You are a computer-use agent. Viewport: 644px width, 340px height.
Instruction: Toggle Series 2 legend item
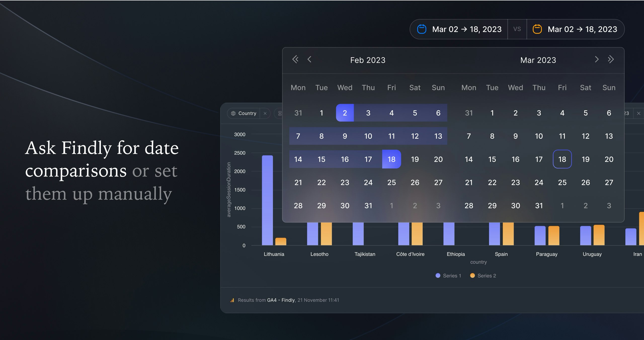(x=483, y=276)
